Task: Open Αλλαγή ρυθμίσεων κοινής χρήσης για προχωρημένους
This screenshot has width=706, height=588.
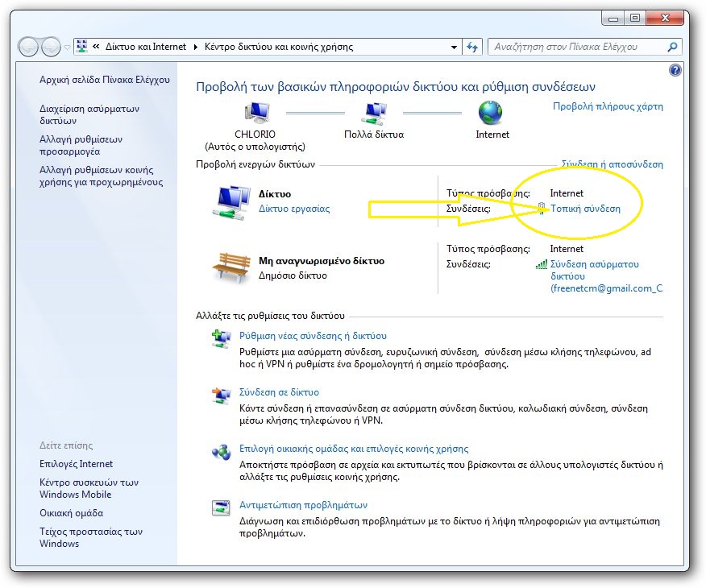Action: 102,176
